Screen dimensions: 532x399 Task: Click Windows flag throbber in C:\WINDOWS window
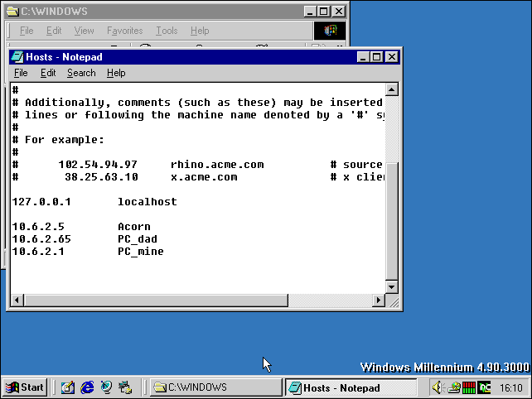330,31
